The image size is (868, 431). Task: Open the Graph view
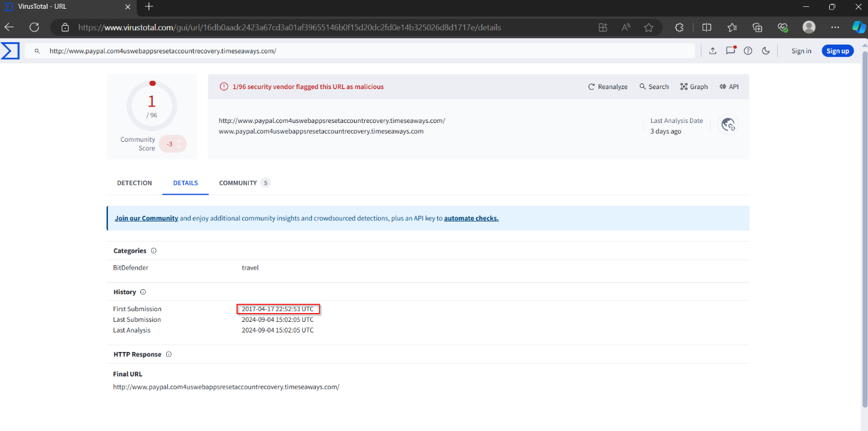694,87
